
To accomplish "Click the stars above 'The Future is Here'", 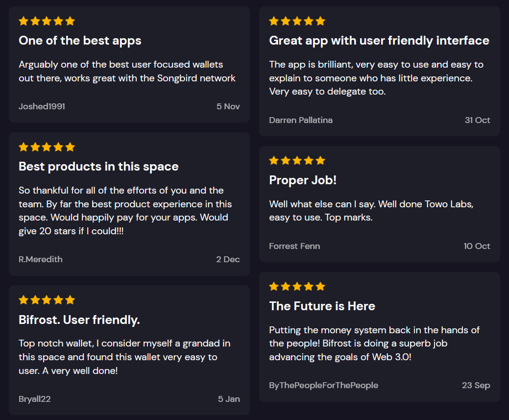I will (297, 287).
